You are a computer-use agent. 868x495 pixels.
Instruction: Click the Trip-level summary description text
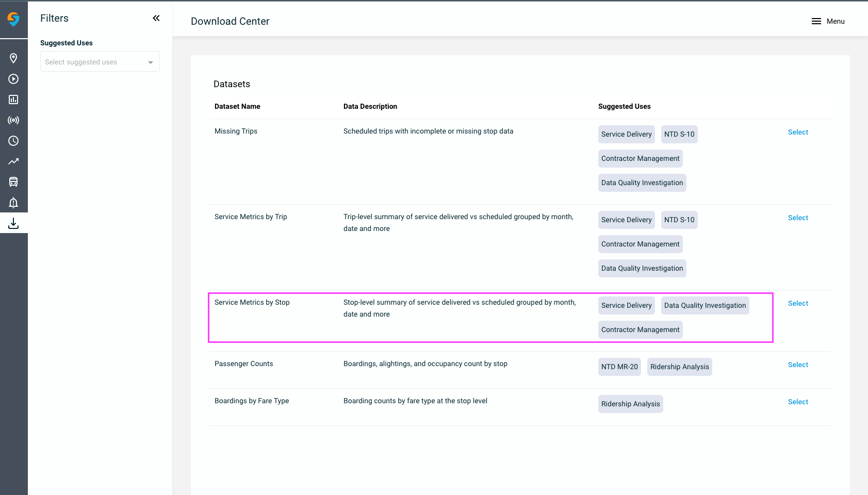pos(458,223)
